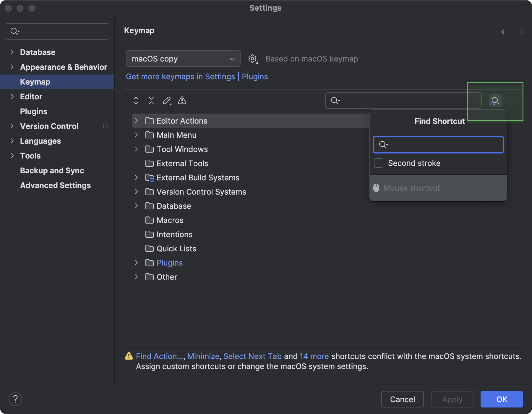Apply the current keymap changes
Screen dimensions: 532x414
point(452,399)
